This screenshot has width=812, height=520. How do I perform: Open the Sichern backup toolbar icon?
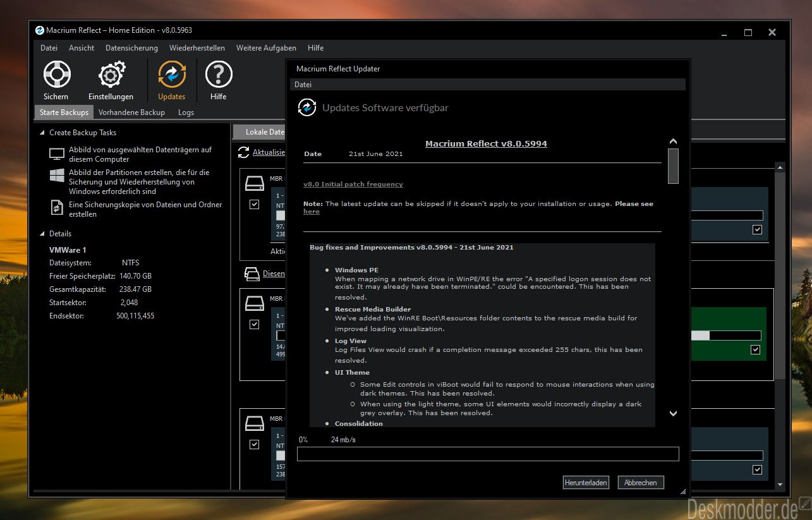[56, 75]
